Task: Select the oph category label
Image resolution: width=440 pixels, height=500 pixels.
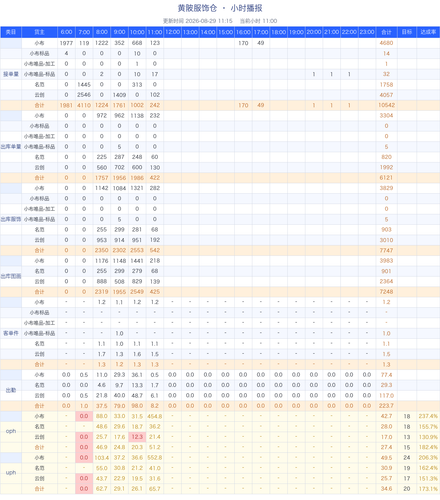Action: click(x=11, y=431)
